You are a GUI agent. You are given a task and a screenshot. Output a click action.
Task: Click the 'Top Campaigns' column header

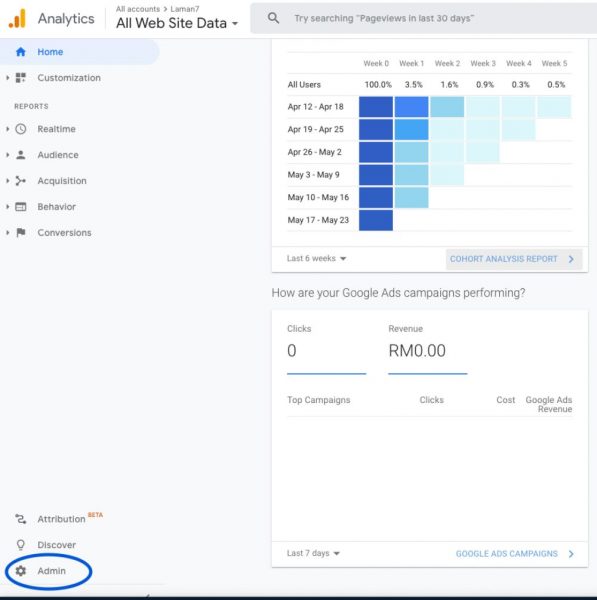(x=318, y=400)
